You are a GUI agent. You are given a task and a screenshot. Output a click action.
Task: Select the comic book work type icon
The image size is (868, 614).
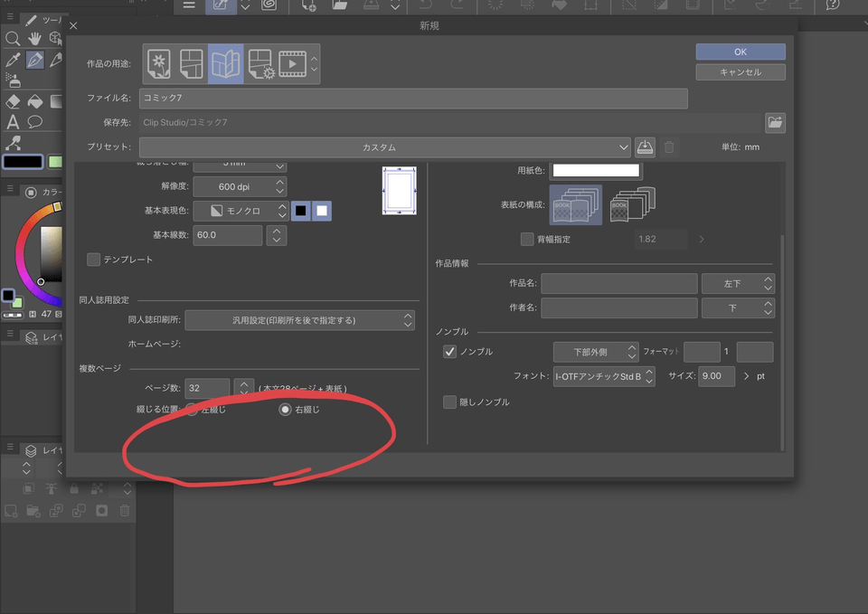(225, 63)
